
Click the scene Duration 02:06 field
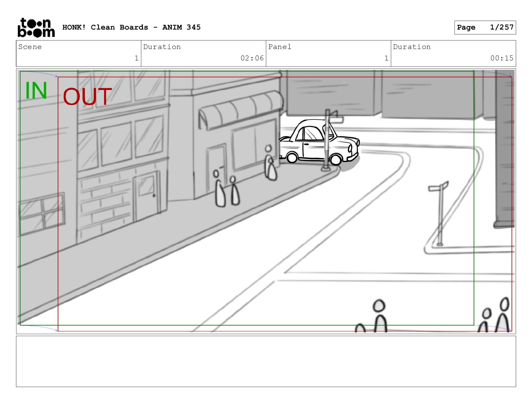click(x=204, y=53)
